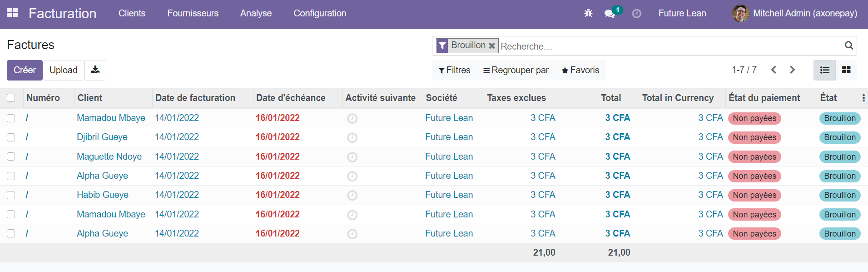Expand the Filtres dropdown
This screenshot has width=868, height=272.
pos(454,70)
